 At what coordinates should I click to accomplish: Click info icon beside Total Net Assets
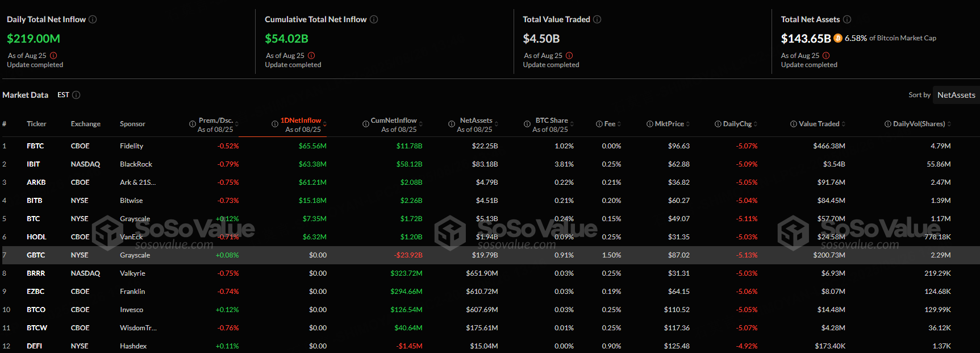[847, 19]
